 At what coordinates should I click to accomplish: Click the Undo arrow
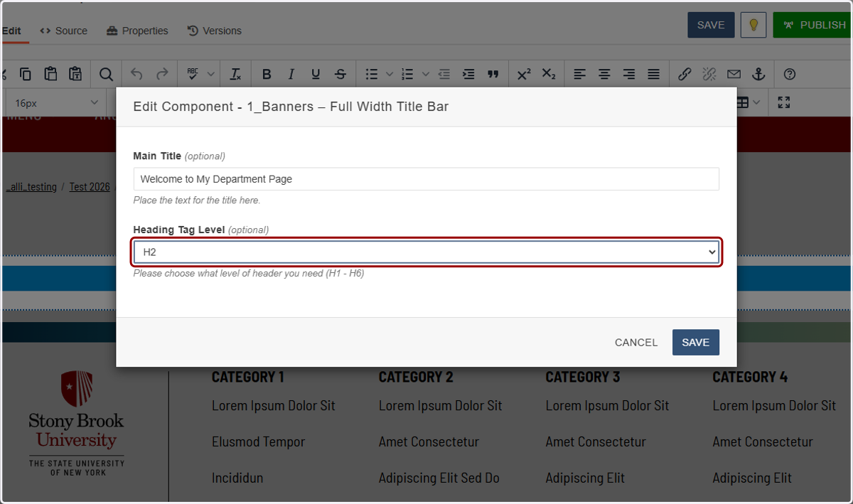coord(137,74)
